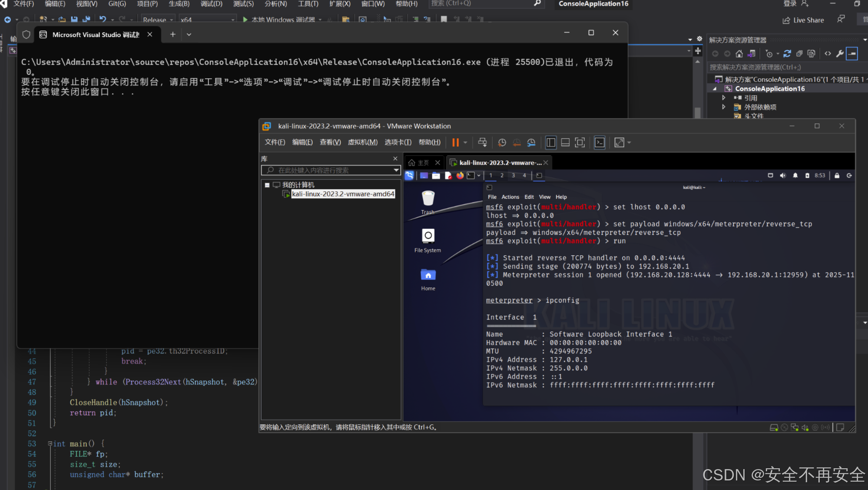Enter VMware full screen mode
This screenshot has width=868, height=490.
[580, 143]
